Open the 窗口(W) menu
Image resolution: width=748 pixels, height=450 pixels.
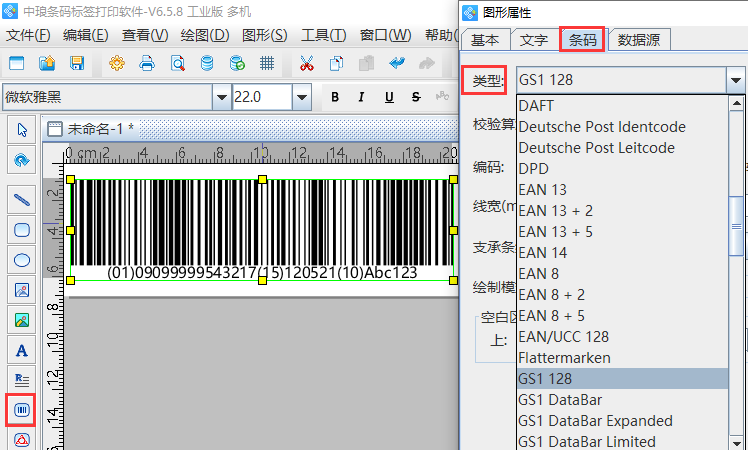tap(385, 35)
